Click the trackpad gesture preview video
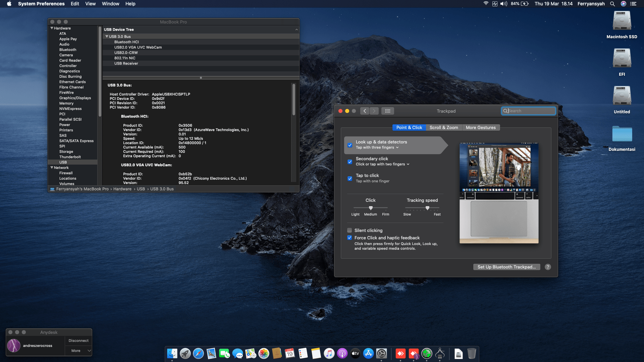The image size is (644, 362). pos(499,193)
